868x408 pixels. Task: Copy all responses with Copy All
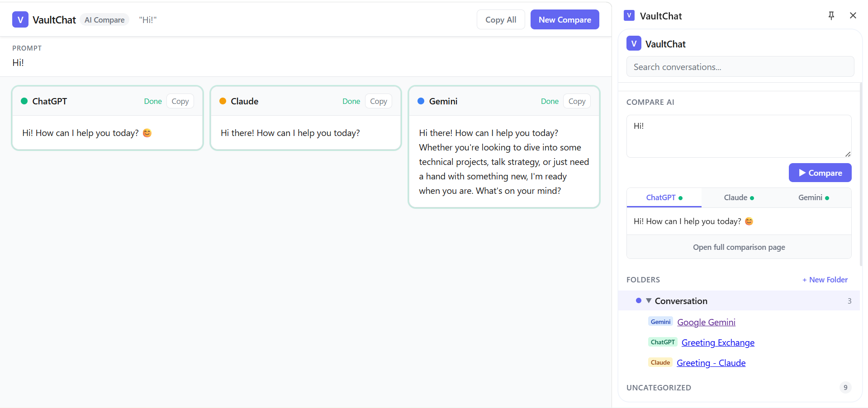[x=500, y=20]
